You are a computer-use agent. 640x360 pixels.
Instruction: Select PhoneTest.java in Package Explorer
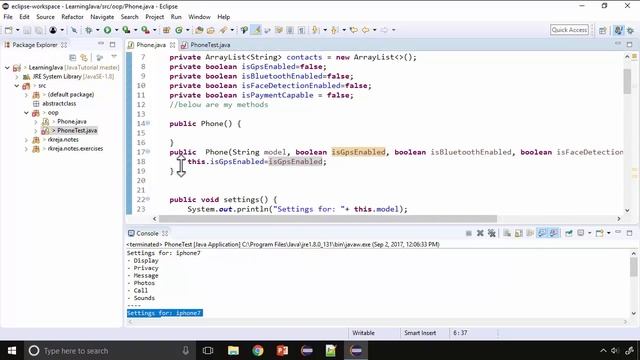coord(77,131)
